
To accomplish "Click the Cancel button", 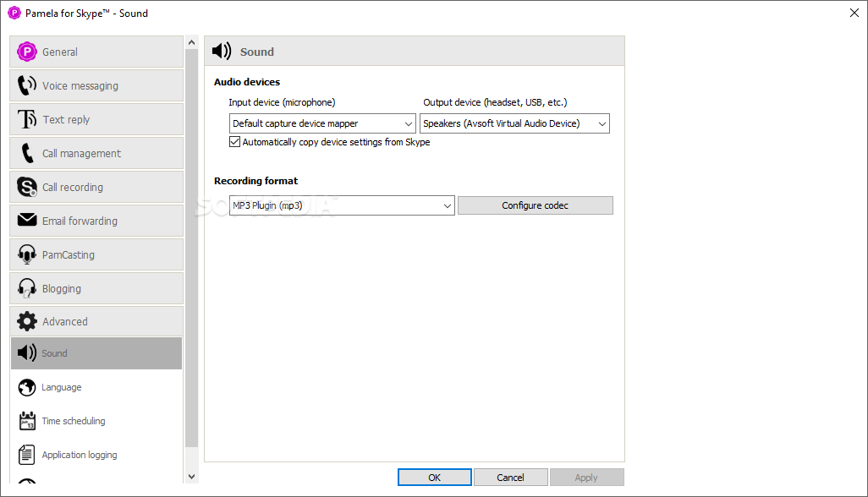I will pyautogui.click(x=510, y=477).
